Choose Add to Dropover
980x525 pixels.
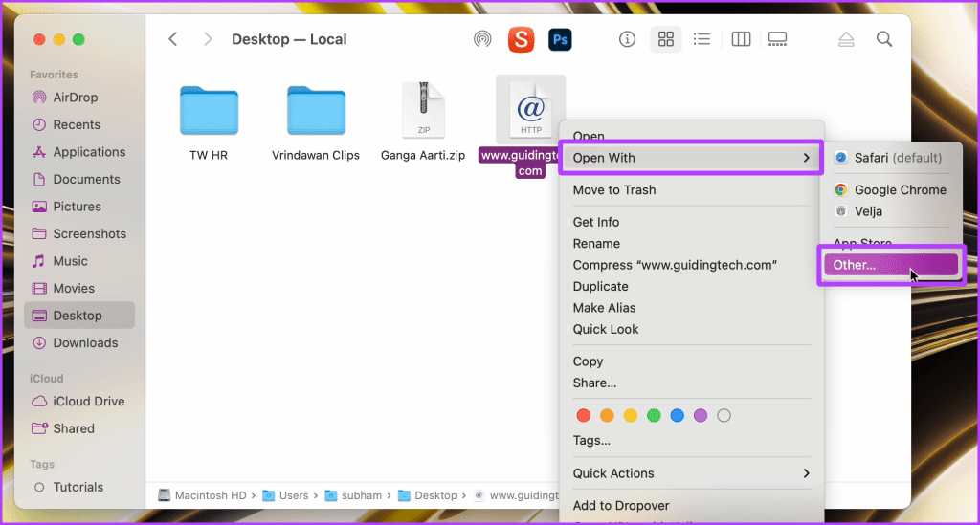click(x=691, y=506)
